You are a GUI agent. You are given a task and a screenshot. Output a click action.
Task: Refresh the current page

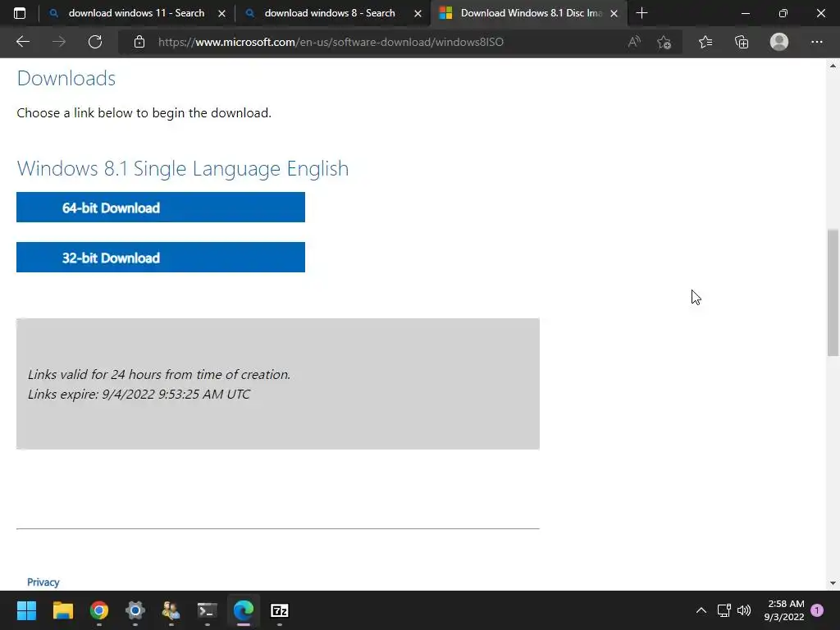[x=95, y=42]
